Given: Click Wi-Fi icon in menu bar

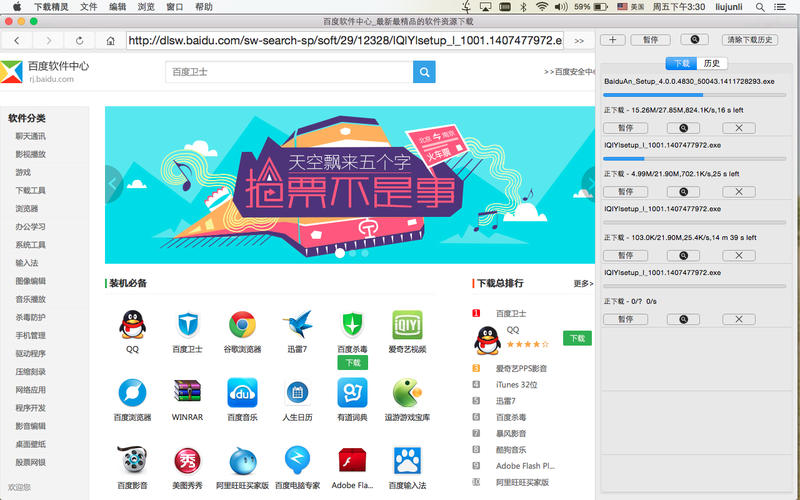Looking at the screenshot, I should pos(542,7).
